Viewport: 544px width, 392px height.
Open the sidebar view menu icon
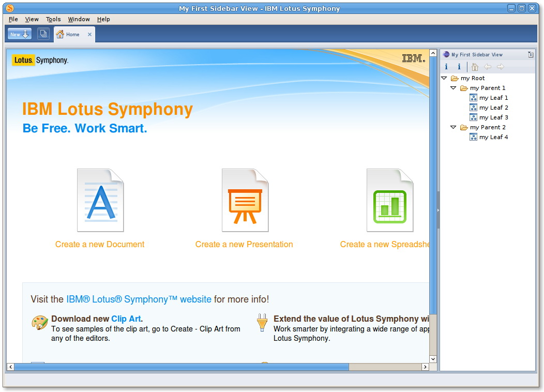530,54
